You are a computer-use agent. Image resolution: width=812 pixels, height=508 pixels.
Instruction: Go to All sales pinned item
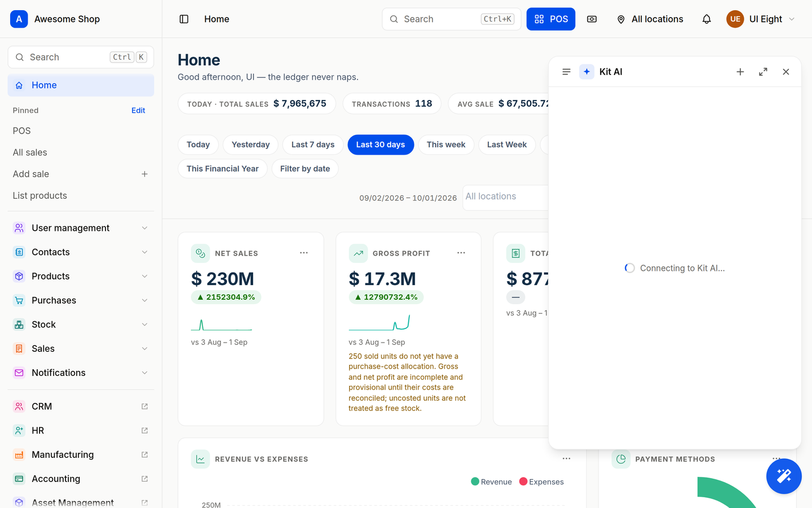(81, 152)
